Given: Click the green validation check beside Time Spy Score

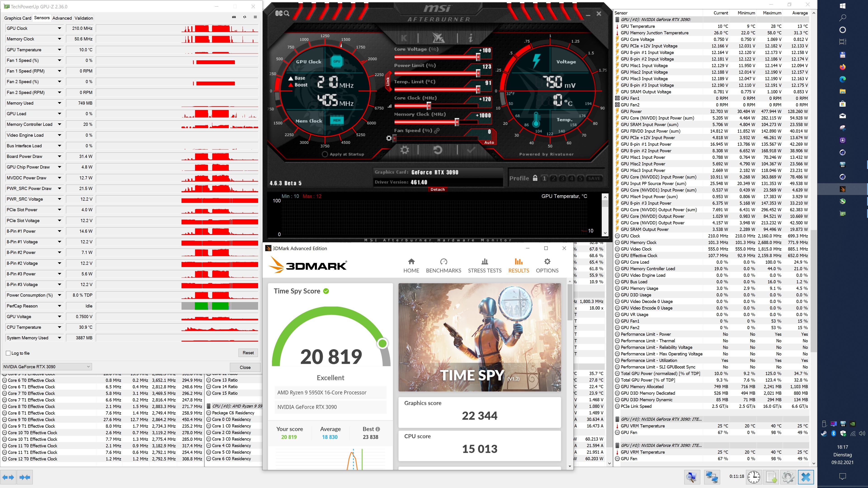Looking at the screenshot, I should pos(326,291).
